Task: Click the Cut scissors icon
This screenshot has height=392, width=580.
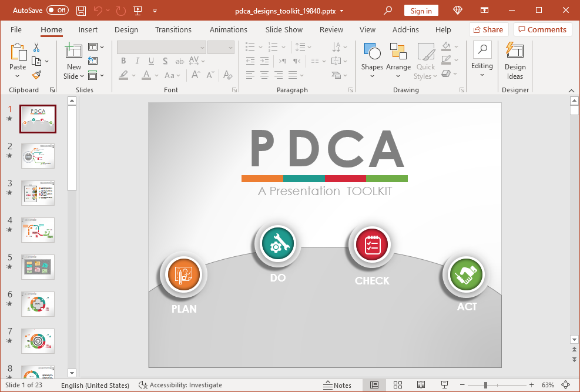Action: (36, 47)
